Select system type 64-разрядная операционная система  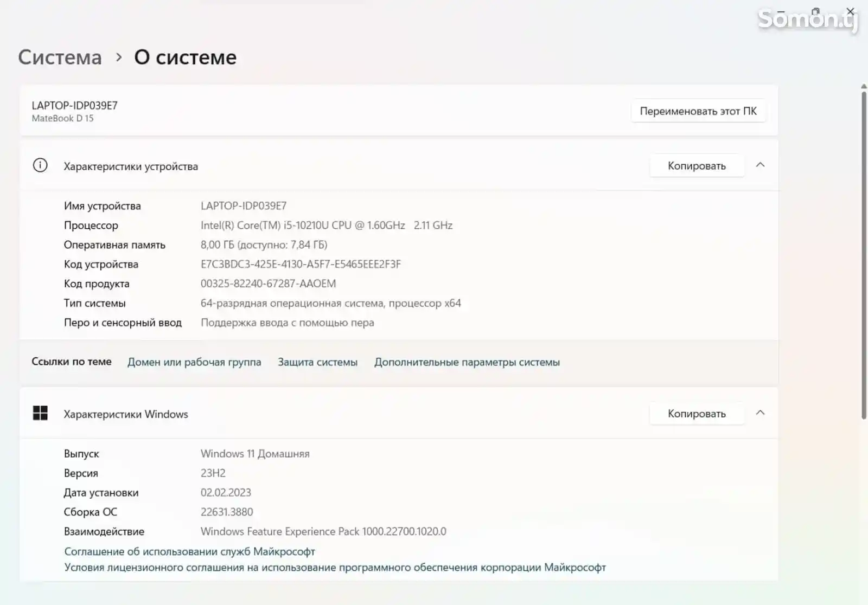point(331,303)
